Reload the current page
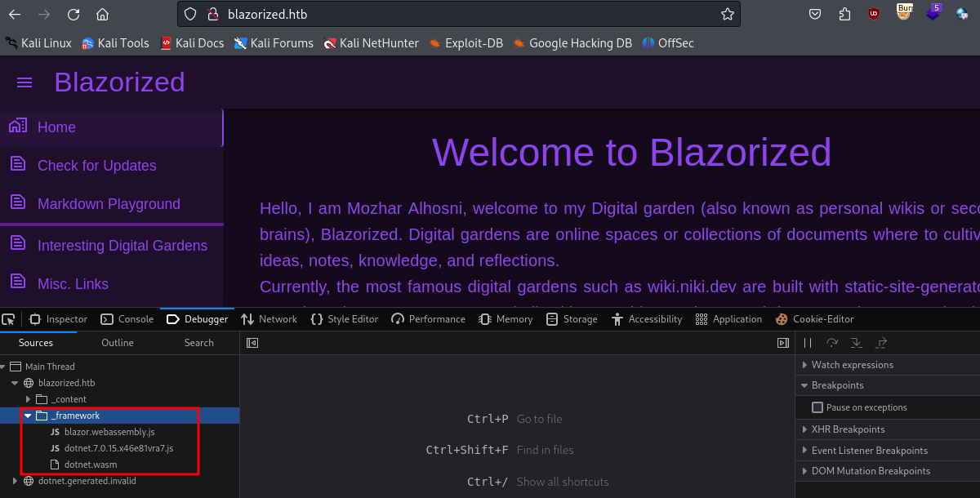 (73, 15)
